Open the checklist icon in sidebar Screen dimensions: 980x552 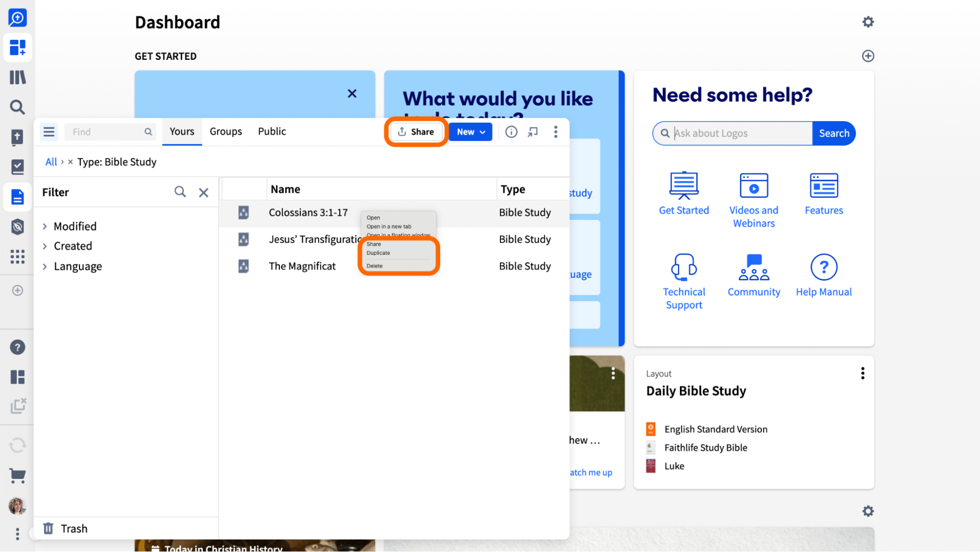click(18, 167)
